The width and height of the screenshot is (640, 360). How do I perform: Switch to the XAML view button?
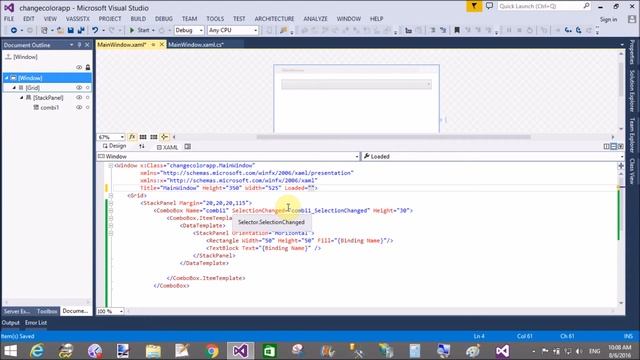pyautogui.click(x=167, y=147)
